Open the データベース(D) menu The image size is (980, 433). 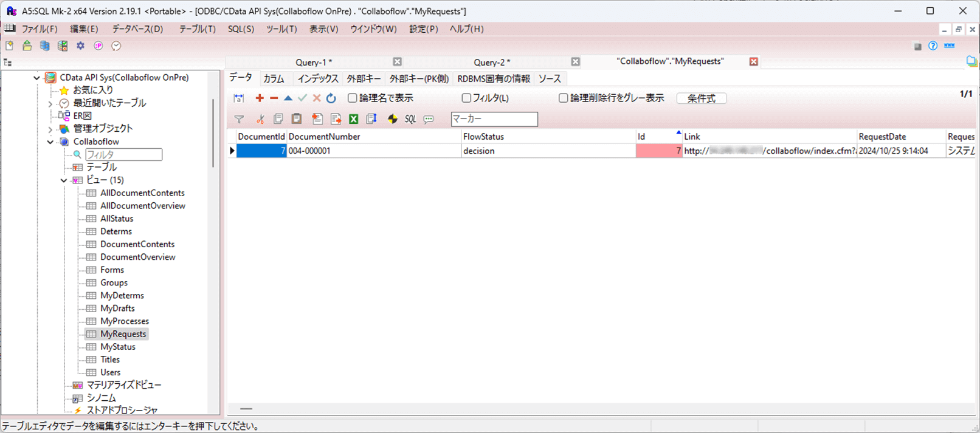point(137,29)
